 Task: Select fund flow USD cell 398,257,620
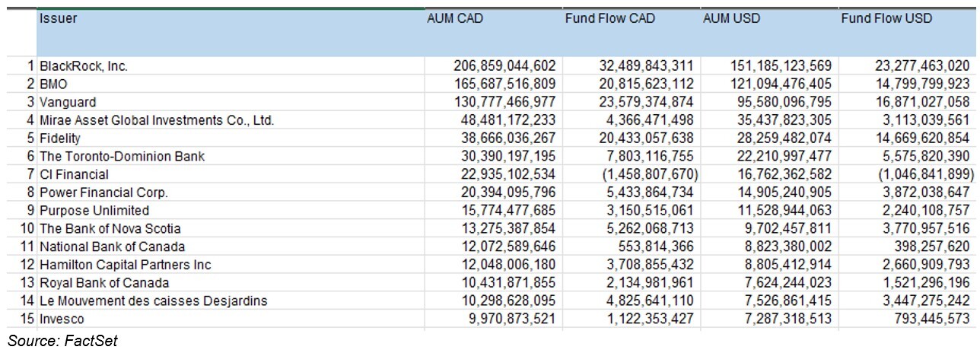[933, 246]
